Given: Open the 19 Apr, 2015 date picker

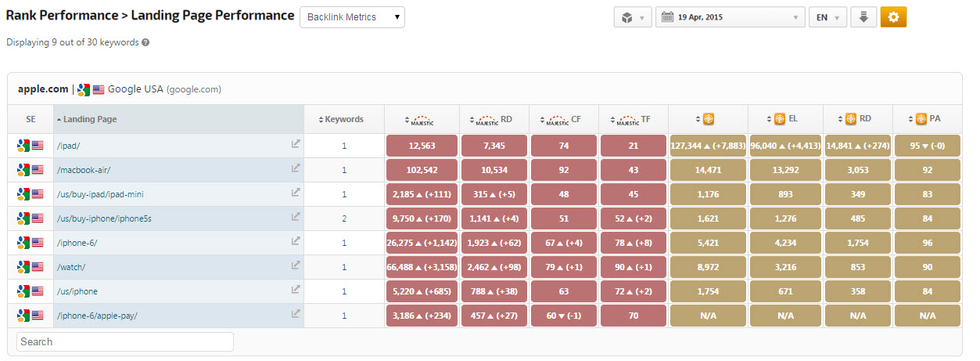Looking at the screenshot, I should (x=731, y=17).
